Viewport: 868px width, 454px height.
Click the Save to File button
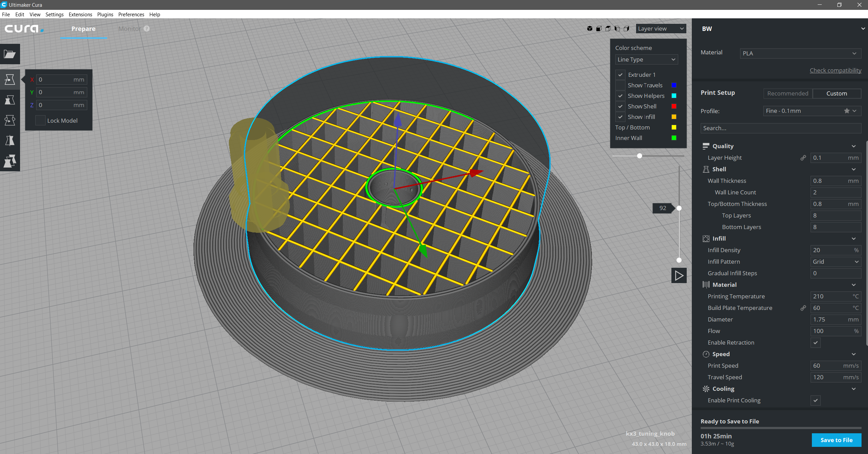pos(836,440)
